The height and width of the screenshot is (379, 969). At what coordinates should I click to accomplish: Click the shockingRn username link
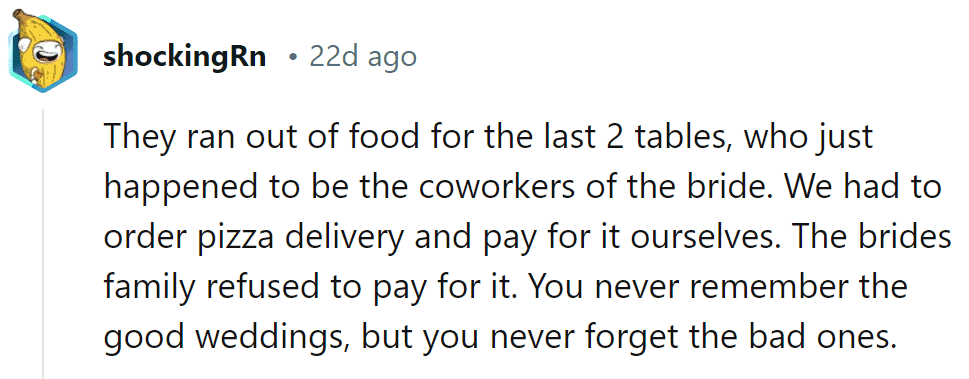click(x=185, y=57)
